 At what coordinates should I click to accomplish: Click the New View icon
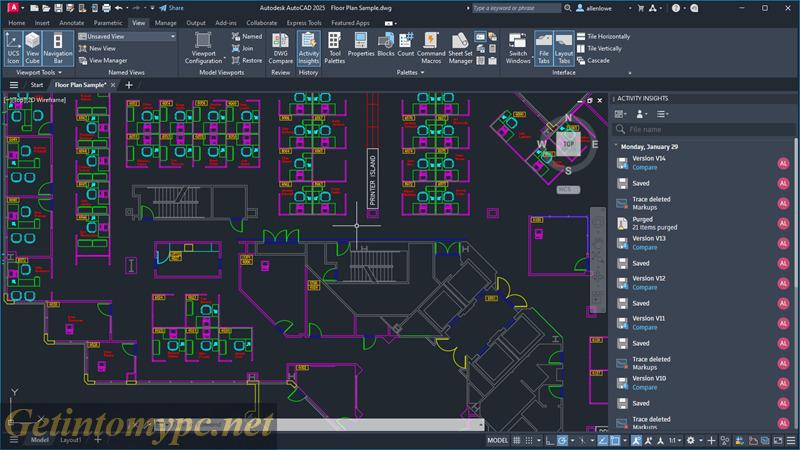pos(83,48)
